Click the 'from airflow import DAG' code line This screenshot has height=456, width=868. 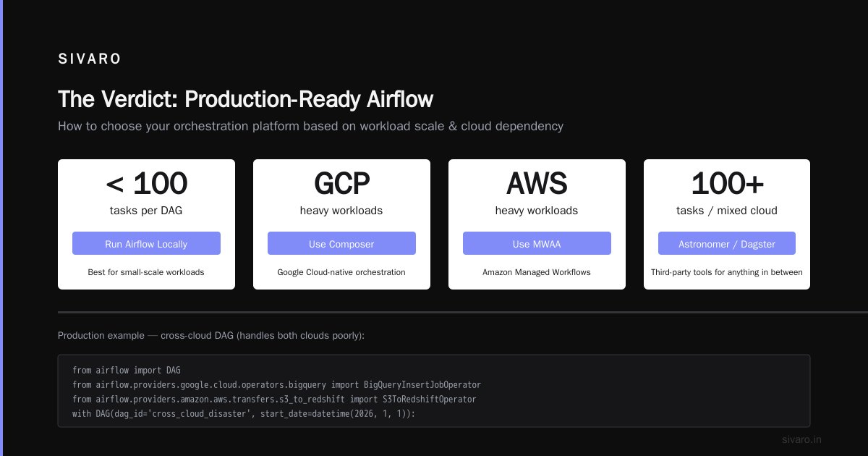pyautogui.click(x=127, y=370)
